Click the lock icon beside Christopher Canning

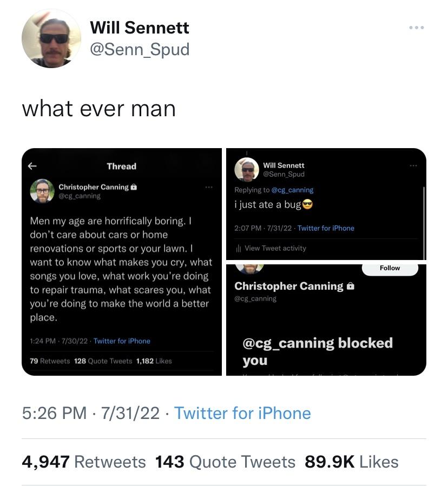[134, 187]
